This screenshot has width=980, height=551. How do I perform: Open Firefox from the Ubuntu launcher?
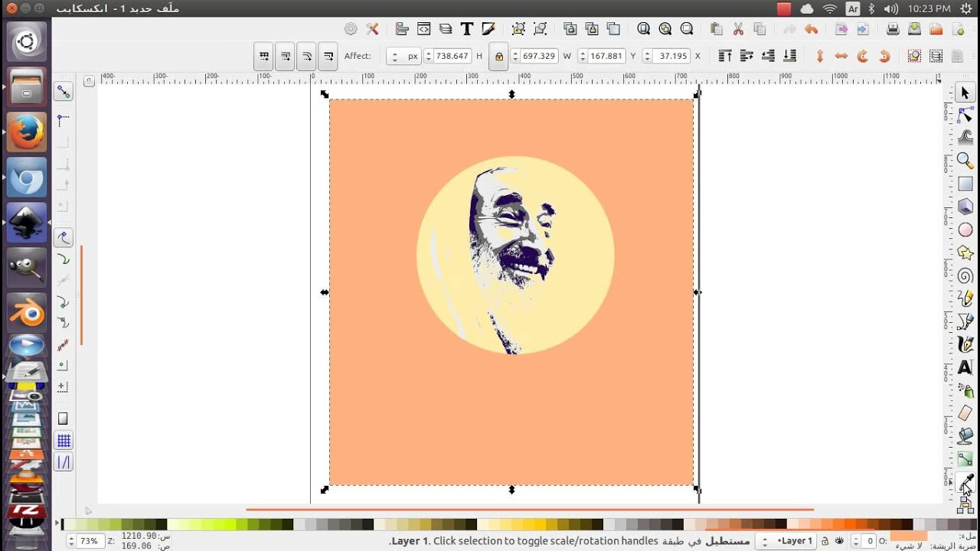pos(27,132)
